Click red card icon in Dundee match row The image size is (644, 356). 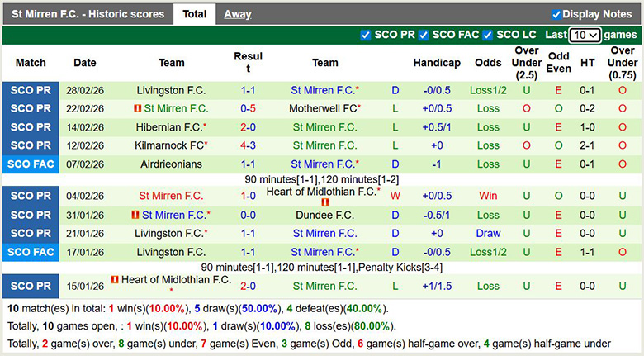tap(135, 215)
